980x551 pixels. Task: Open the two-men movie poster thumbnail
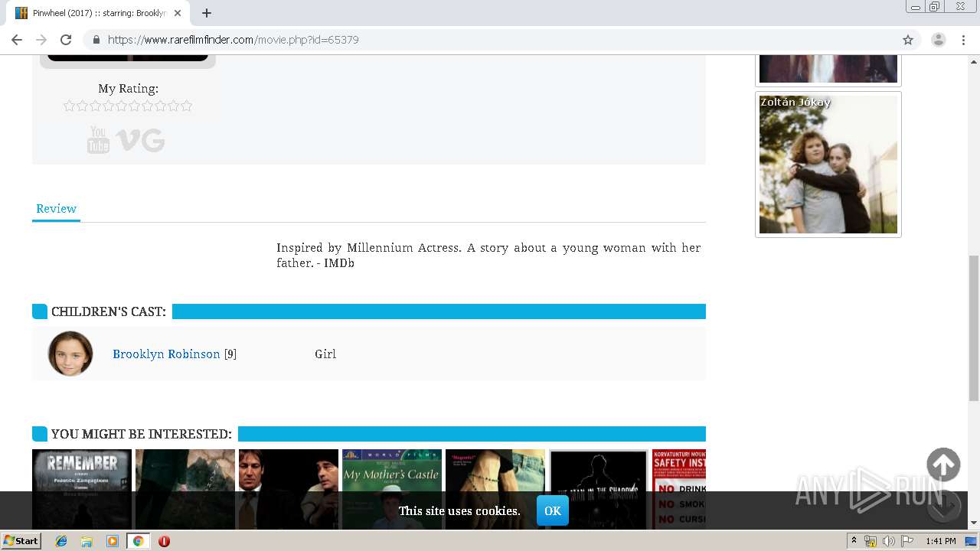coord(289,489)
